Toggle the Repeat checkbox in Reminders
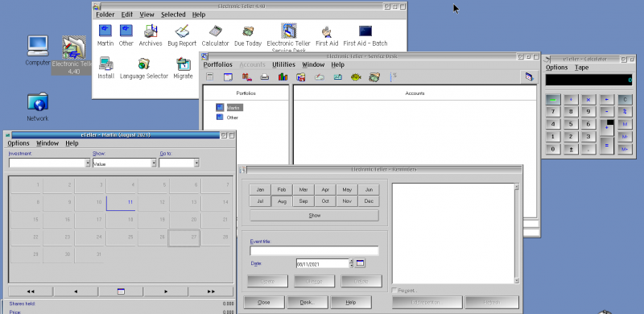The image size is (644, 314). [x=394, y=291]
